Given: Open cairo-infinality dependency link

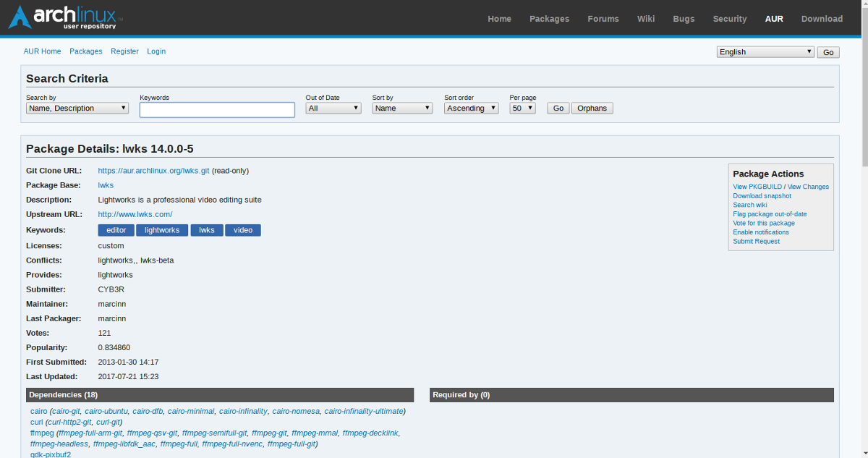Looking at the screenshot, I should click(243, 411).
